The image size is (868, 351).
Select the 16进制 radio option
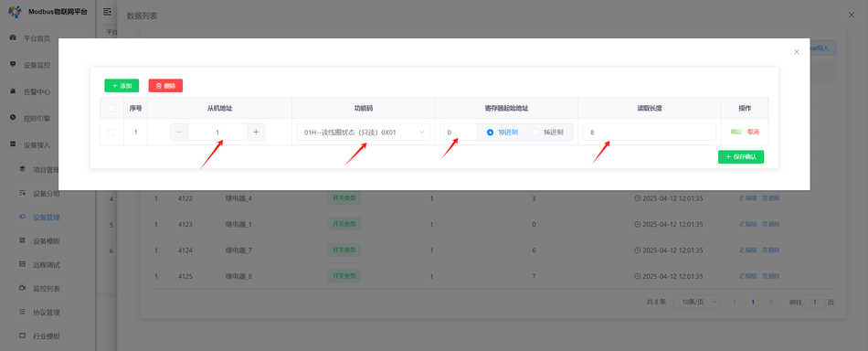[x=547, y=133]
